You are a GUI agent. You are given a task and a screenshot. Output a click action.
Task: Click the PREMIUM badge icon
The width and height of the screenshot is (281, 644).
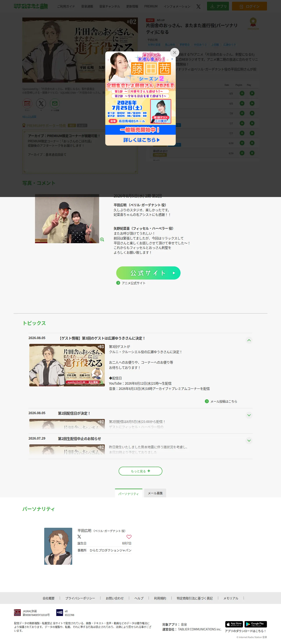tap(253, 23)
